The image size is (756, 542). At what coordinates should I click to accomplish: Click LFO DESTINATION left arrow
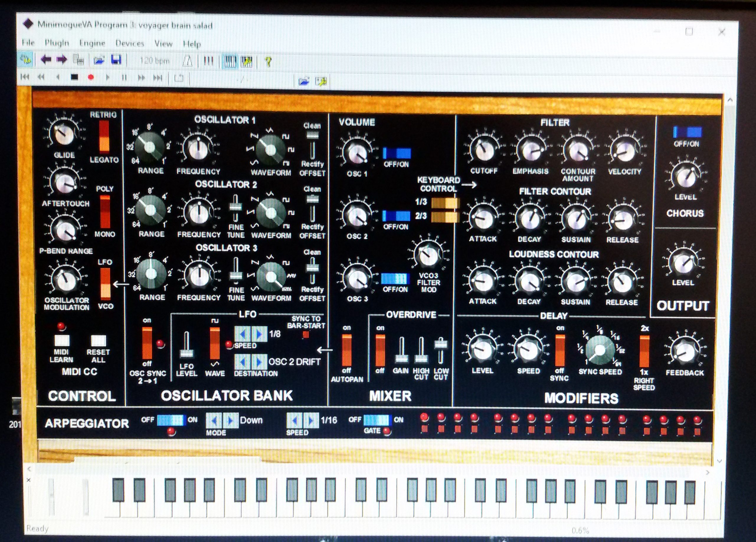(x=243, y=362)
